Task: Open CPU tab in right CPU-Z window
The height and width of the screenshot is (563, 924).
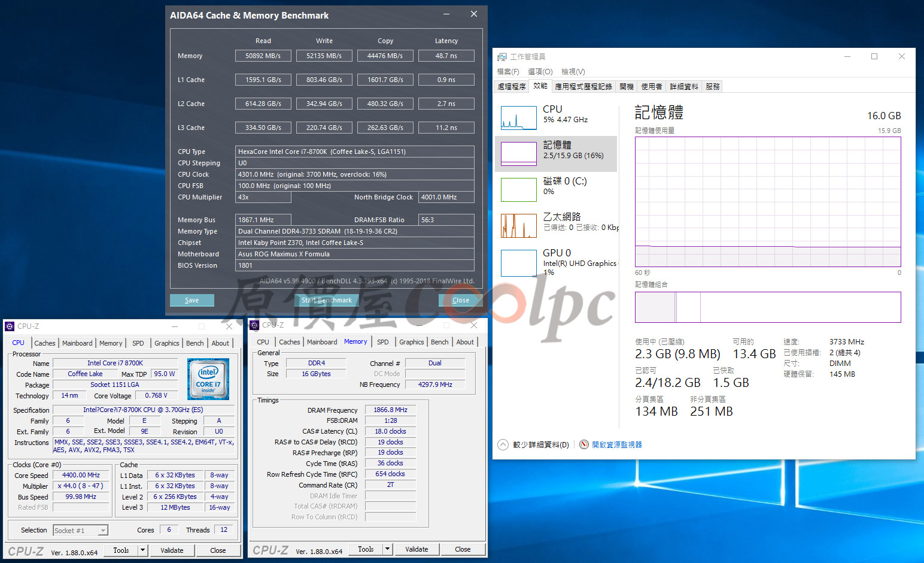Action: 263,342
